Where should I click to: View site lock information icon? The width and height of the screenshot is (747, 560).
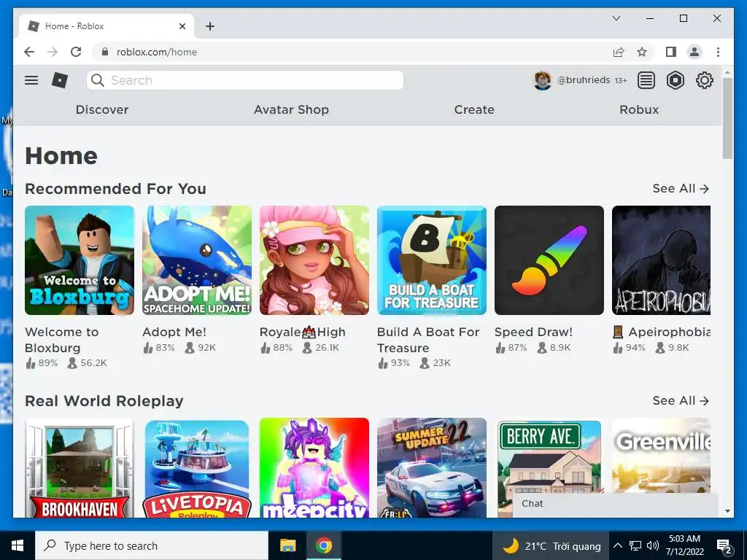[105, 52]
